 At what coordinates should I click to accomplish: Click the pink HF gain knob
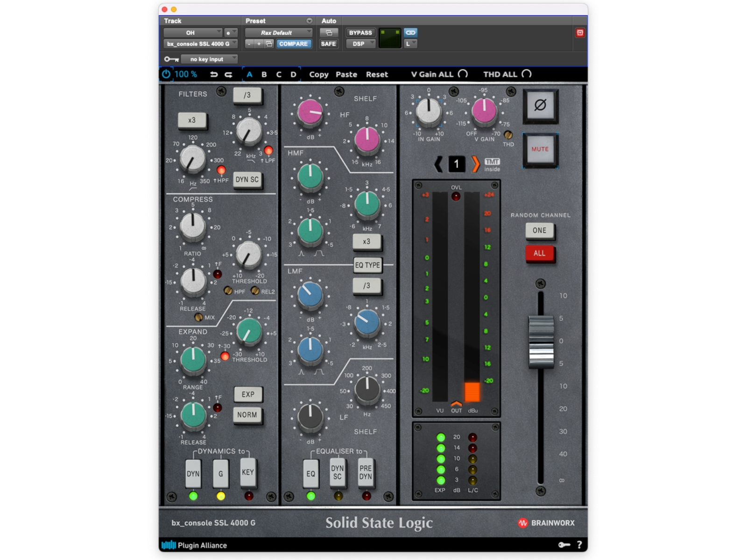coord(310,112)
